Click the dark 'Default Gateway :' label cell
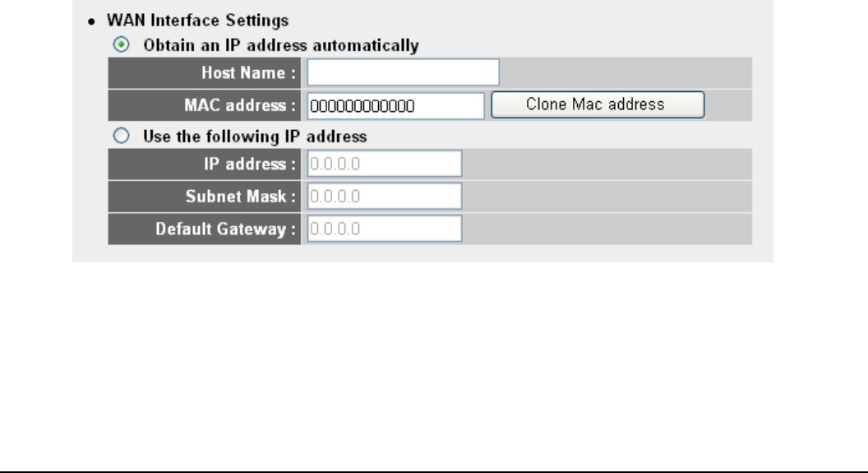868x473 pixels. point(205,229)
